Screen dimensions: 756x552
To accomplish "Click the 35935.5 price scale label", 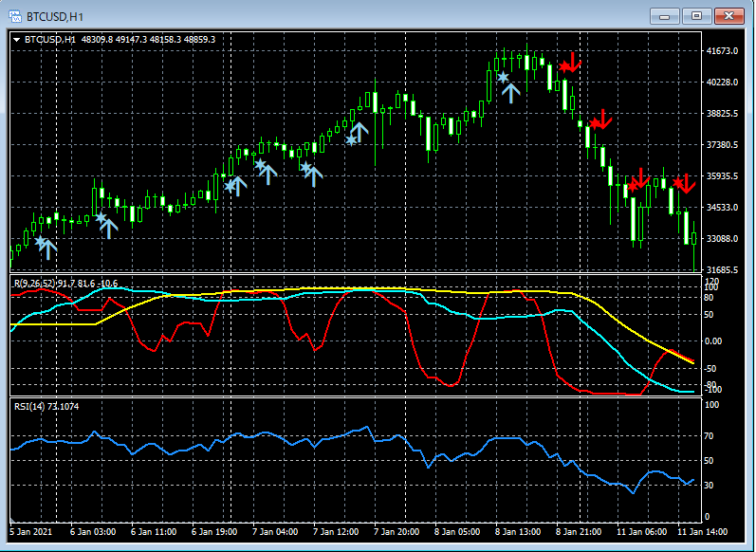I will 722,176.
